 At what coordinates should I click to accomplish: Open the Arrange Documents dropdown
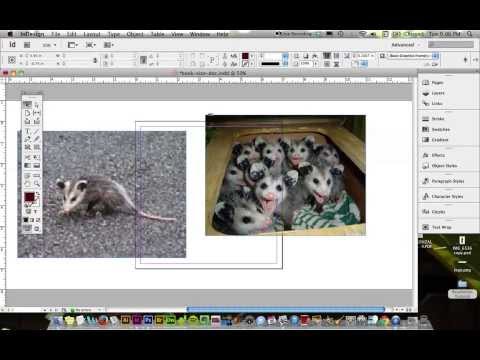pos(109,45)
